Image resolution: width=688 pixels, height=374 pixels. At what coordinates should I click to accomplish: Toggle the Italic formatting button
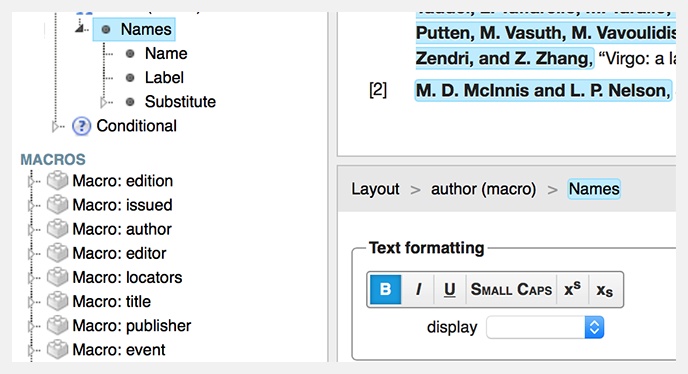(418, 289)
